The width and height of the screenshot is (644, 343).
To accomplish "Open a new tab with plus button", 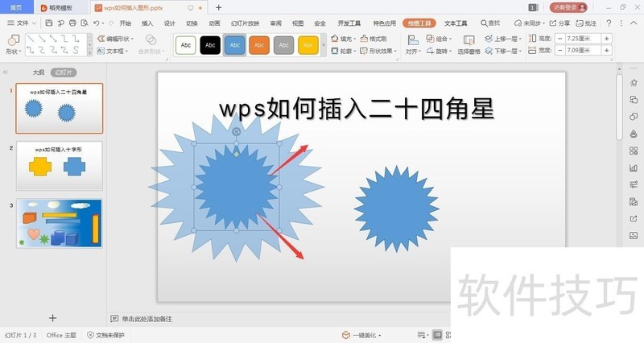I will tap(218, 7).
